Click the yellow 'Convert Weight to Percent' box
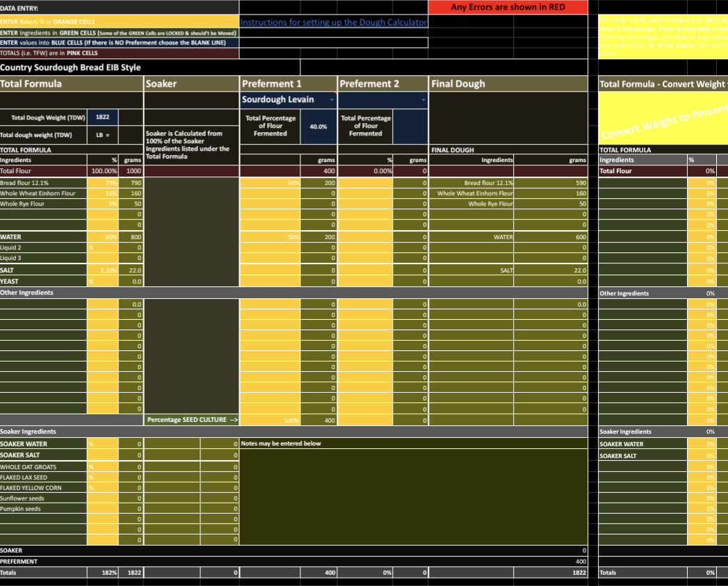The image size is (728, 586). [x=663, y=118]
